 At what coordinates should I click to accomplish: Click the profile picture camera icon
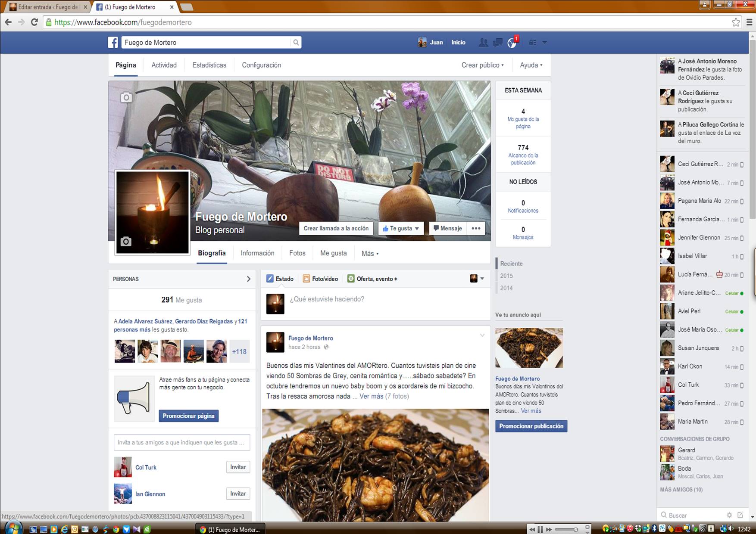(125, 242)
